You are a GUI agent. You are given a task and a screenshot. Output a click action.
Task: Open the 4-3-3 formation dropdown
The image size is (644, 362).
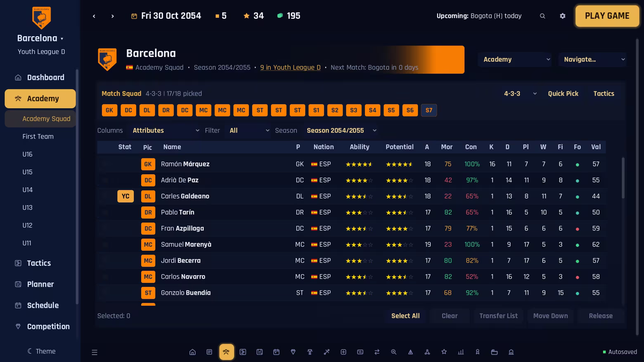click(520, 94)
